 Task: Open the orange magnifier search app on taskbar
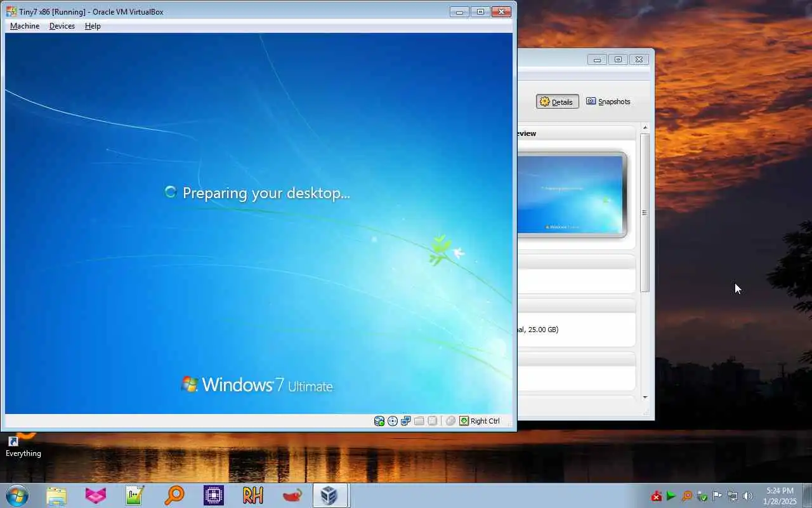pyautogui.click(x=174, y=495)
